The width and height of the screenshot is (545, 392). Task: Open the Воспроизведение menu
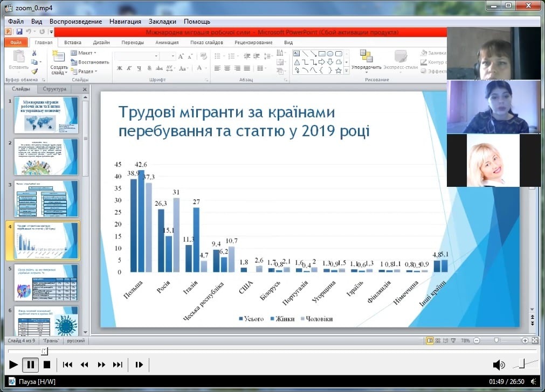click(75, 22)
